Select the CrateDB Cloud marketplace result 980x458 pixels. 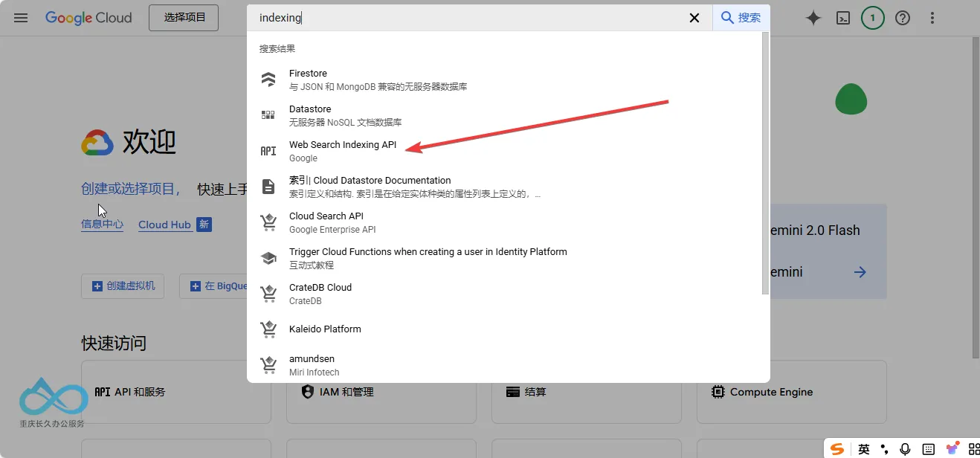click(x=504, y=294)
